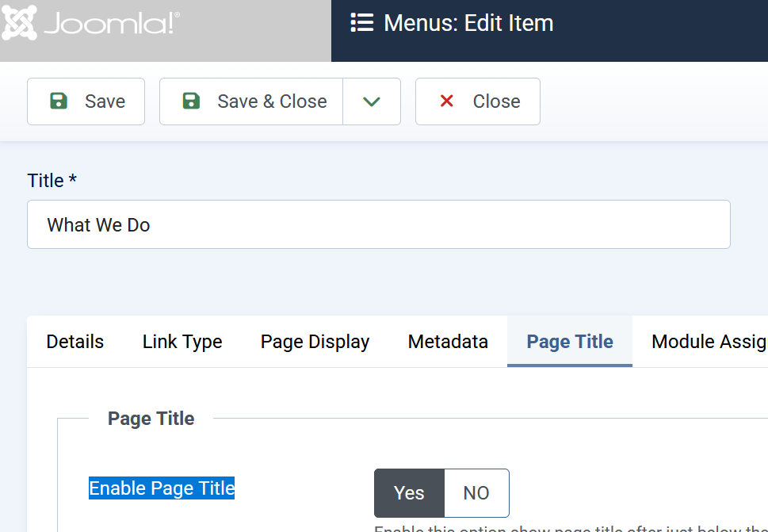
Task: Click the red X Close button
Action: (x=478, y=101)
